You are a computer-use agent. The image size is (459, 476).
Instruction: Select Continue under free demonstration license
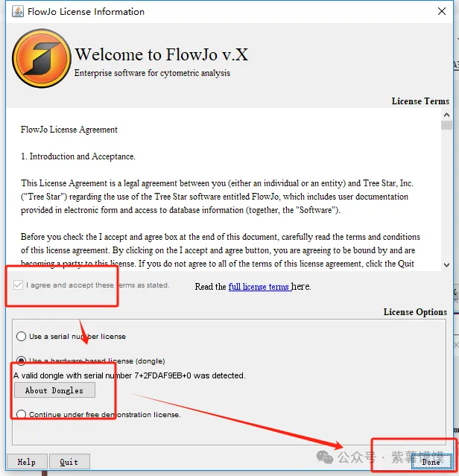pyautogui.click(x=22, y=414)
